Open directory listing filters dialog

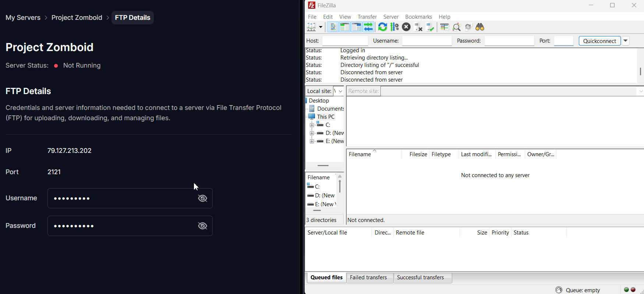tap(445, 27)
